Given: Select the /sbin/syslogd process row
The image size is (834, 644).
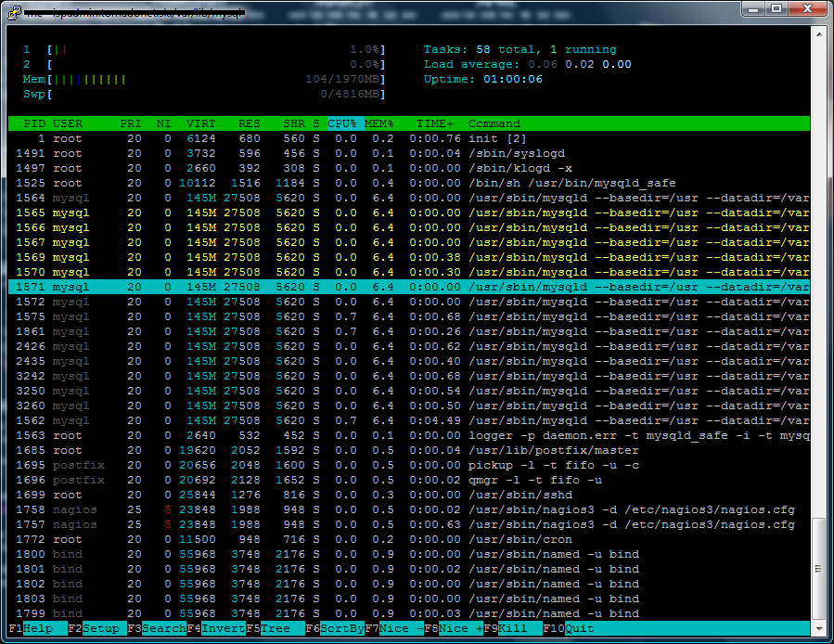Looking at the screenshot, I should (x=409, y=153).
